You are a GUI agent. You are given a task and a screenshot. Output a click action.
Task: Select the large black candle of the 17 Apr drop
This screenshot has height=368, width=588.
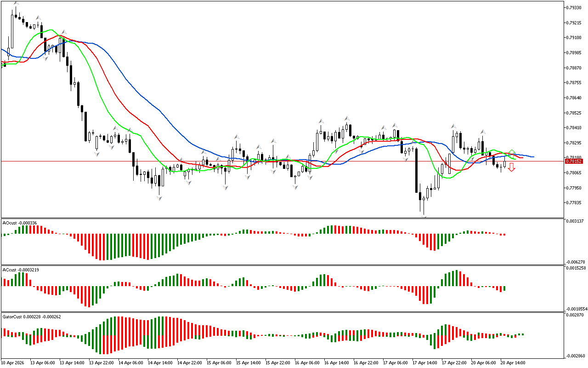coord(417,169)
